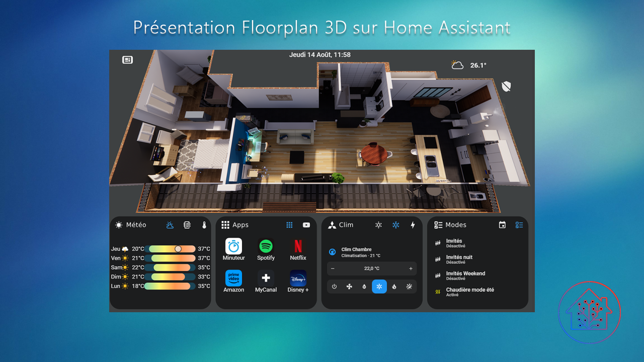Open the weather cloud icon beside 26.1°
Screen dimensions: 644x362
(457, 65)
